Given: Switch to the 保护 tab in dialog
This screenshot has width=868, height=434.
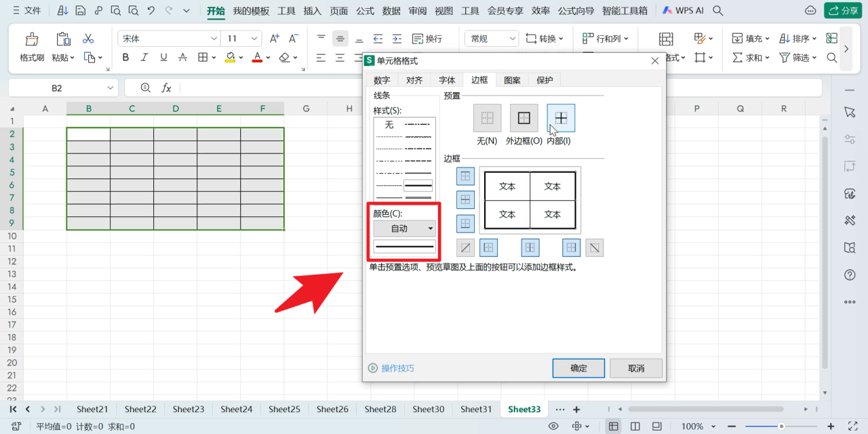Looking at the screenshot, I should (x=545, y=80).
